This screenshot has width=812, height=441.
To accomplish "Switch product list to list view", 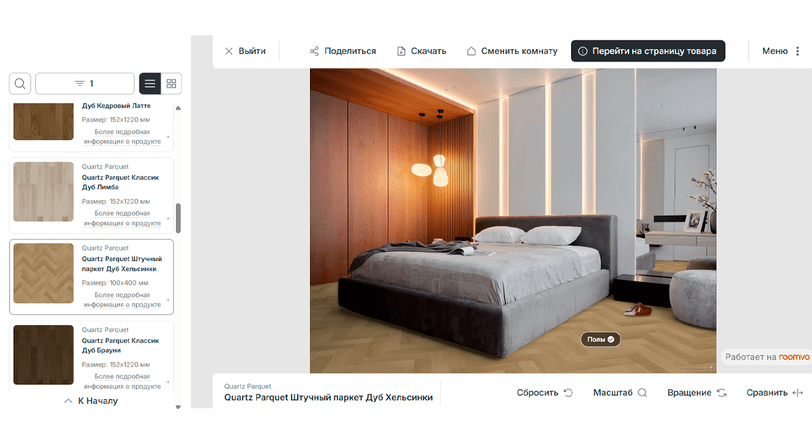I will pos(149,84).
